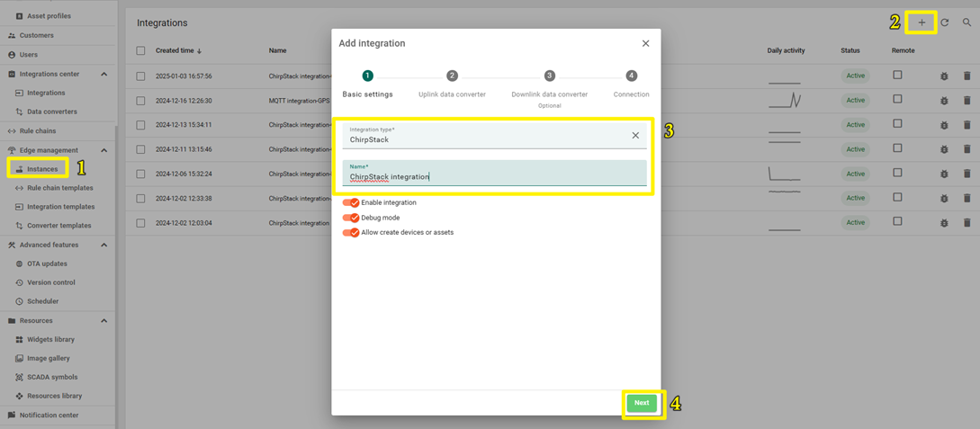Screen dimensions: 980x429
Task: Toggle Remote checkbox for 2025-01-03 16:57:56 row
Action: point(897,75)
